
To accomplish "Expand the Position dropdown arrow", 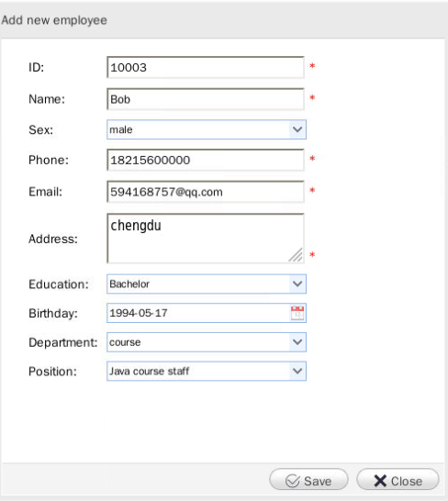I will (x=297, y=372).
